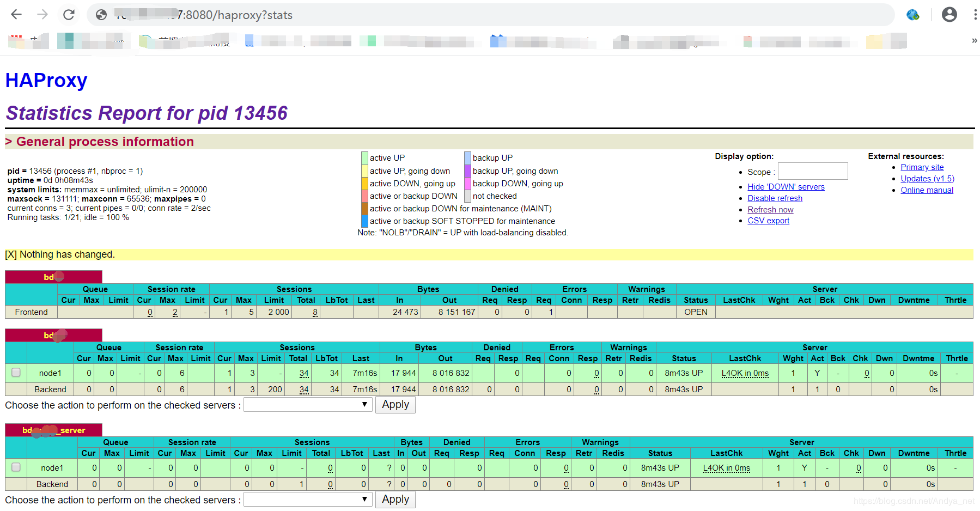Click the backup DOWN, going up swatch
The width and height of the screenshot is (980, 511).
point(467,184)
